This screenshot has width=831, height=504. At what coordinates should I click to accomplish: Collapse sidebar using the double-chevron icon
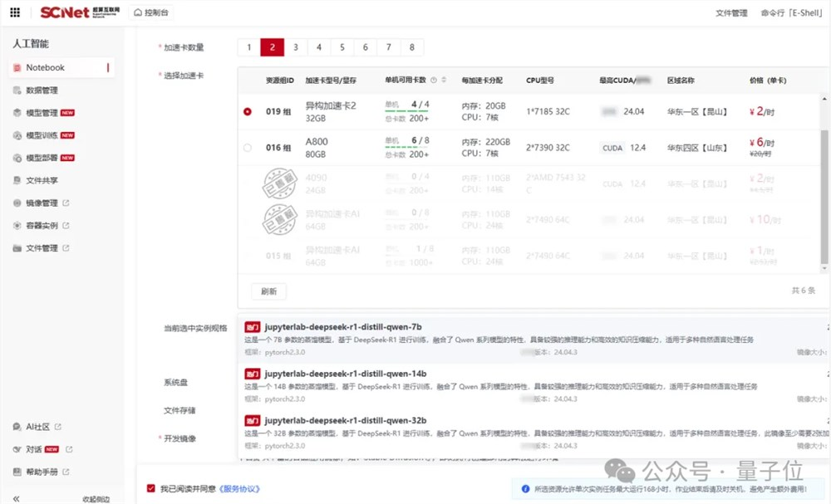16,497
